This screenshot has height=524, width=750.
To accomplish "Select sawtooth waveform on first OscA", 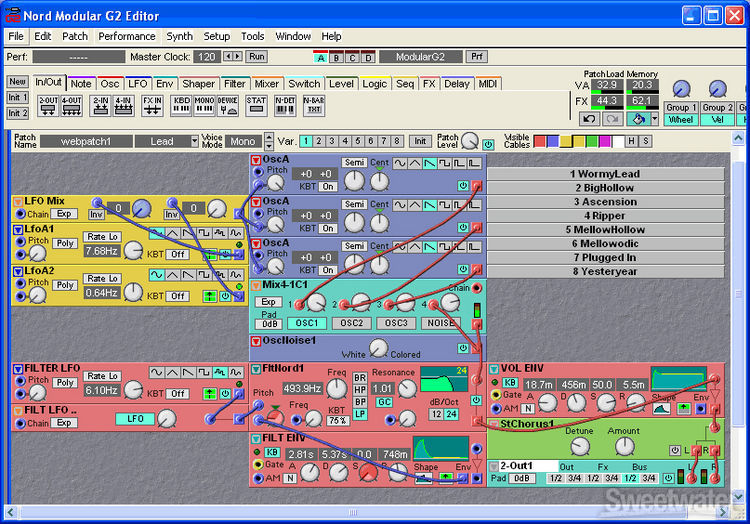I will click(430, 164).
